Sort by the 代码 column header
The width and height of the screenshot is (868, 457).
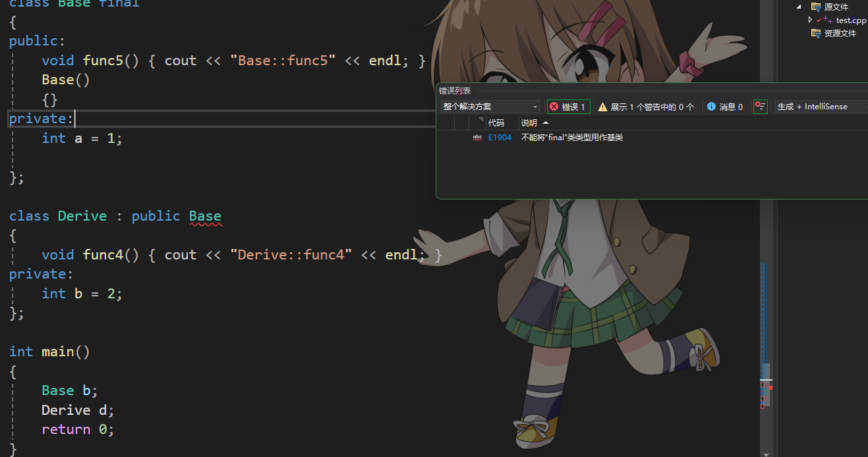(496, 123)
